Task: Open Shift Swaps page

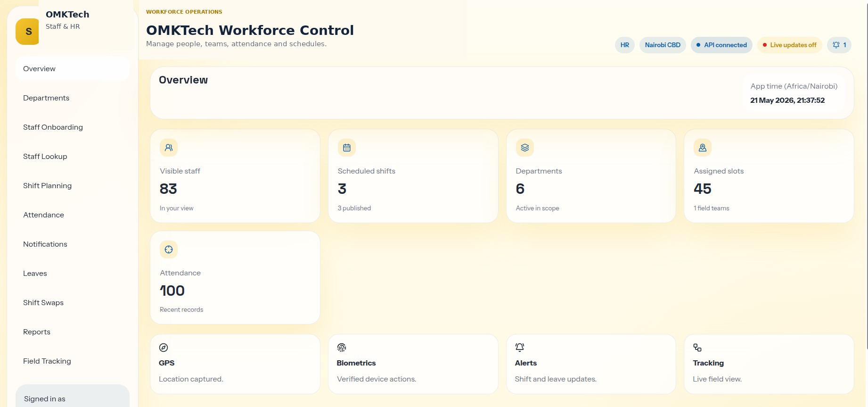Action: point(73,303)
